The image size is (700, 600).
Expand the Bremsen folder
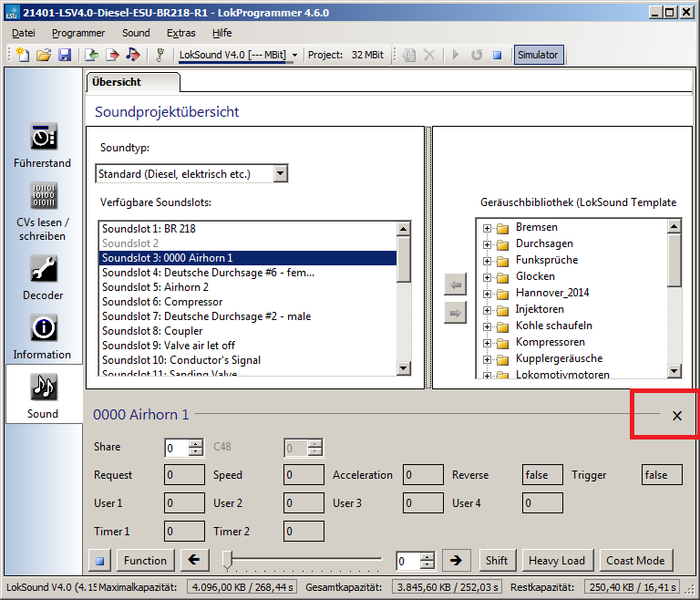487,228
